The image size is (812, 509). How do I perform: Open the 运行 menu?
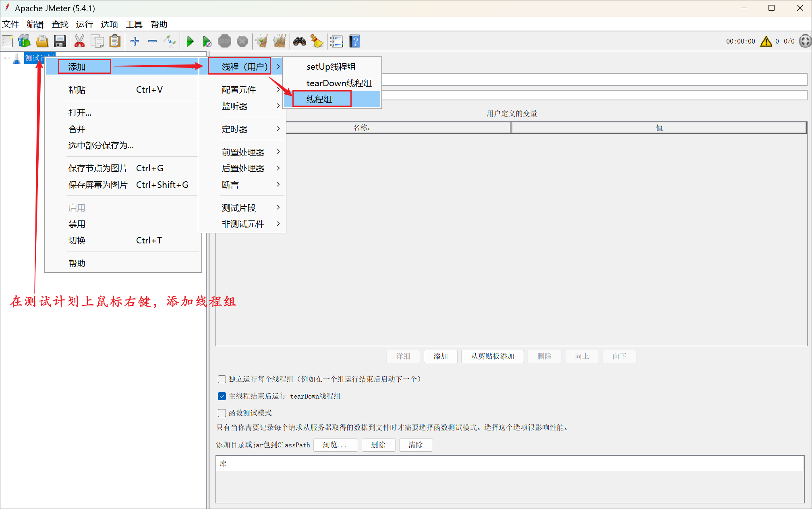[x=85, y=24]
